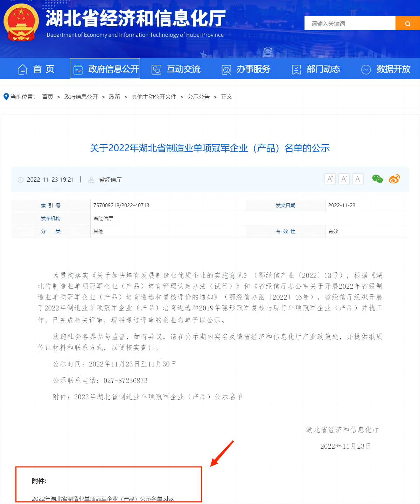Click the orange search magnifier button

click(x=407, y=23)
